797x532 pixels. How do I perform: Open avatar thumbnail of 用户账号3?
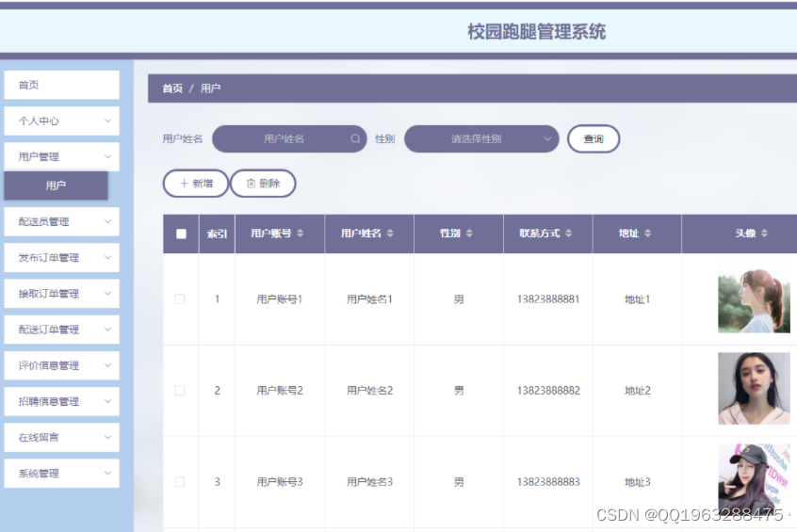click(x=754, y=479)
